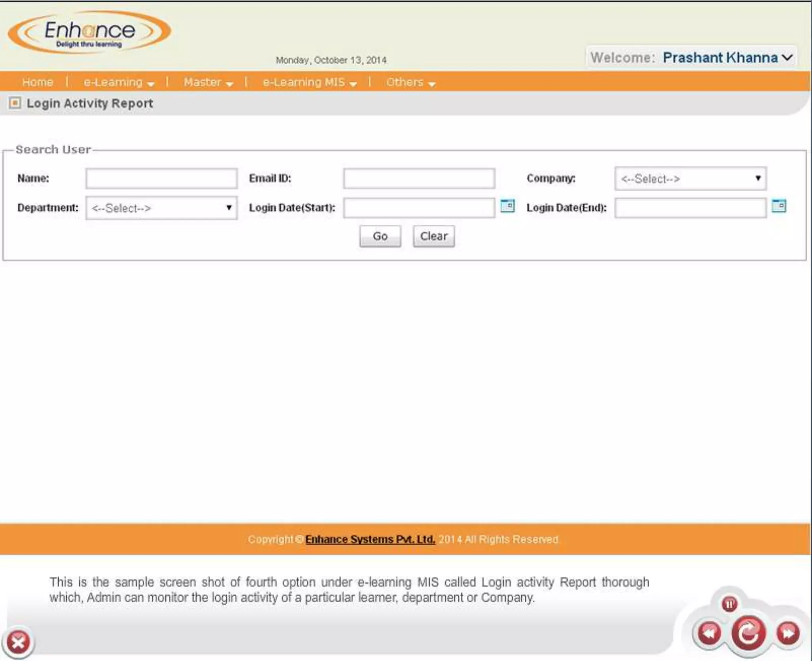Image resolution: width=812 pixels, height=661 pixels.
Task: Click the Login Activity Report square icon
Action: point(15,103)
